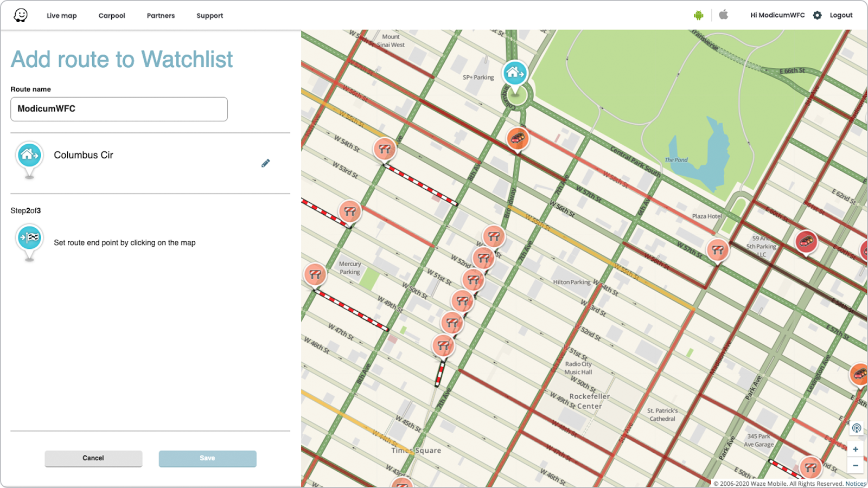Click the Rockefeller Center label on map
Screen dimensions: 868x488
589,401
